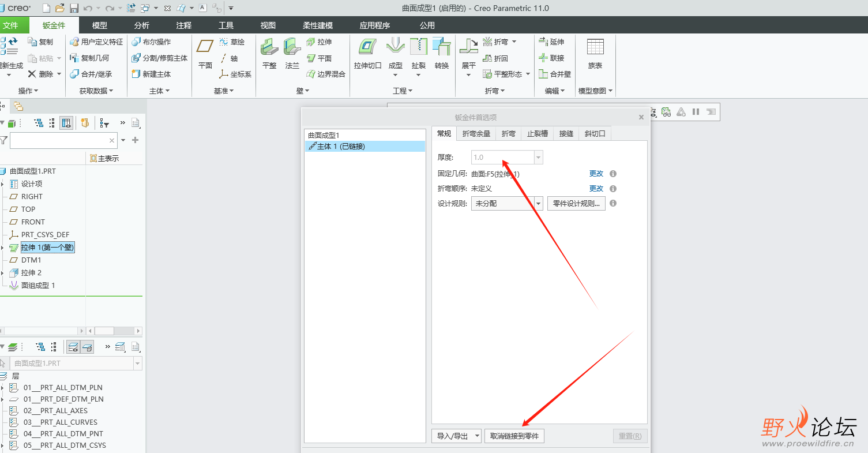Click the 转换 conversion tool
The width and height of the screenshot is (868, 453).
(x=442, y=54)
